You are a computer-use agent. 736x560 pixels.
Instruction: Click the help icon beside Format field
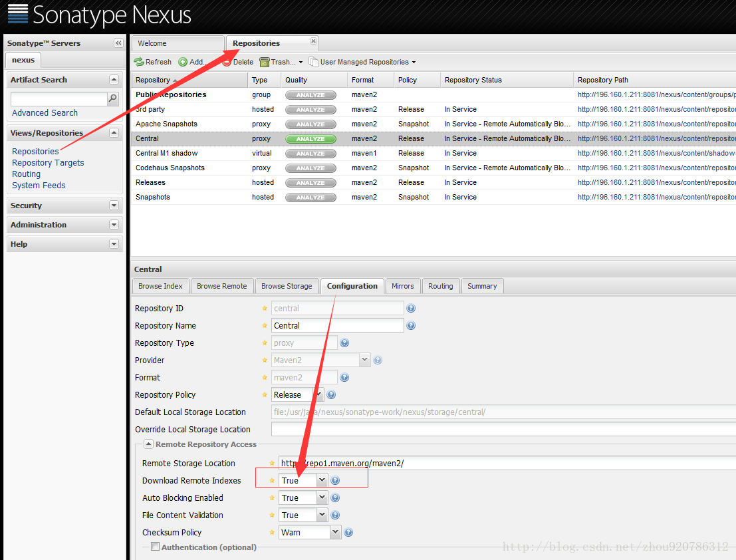pos(344,377)
